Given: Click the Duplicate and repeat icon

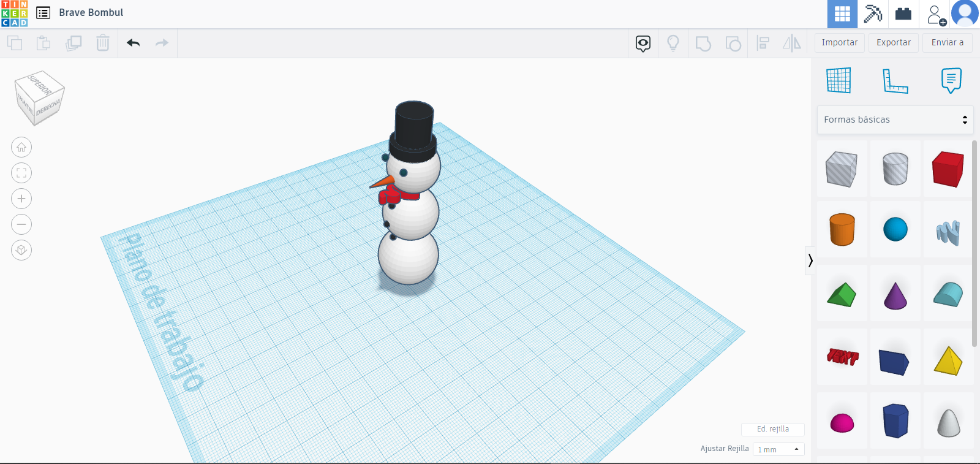Looking at the screenshot, I should [73, 43].
